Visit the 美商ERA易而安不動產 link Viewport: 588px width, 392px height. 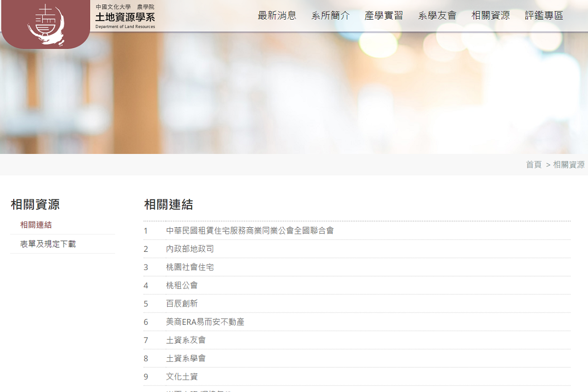click(x=205, y=322)
